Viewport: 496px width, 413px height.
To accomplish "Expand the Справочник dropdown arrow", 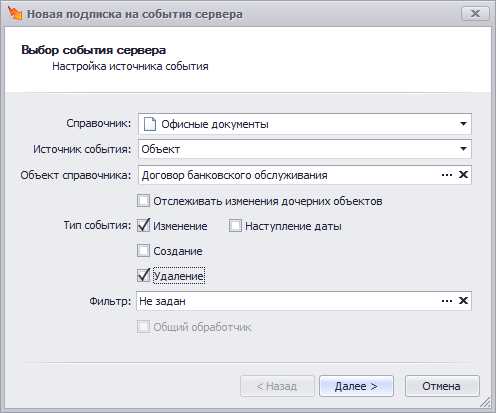I will [463, 124].
